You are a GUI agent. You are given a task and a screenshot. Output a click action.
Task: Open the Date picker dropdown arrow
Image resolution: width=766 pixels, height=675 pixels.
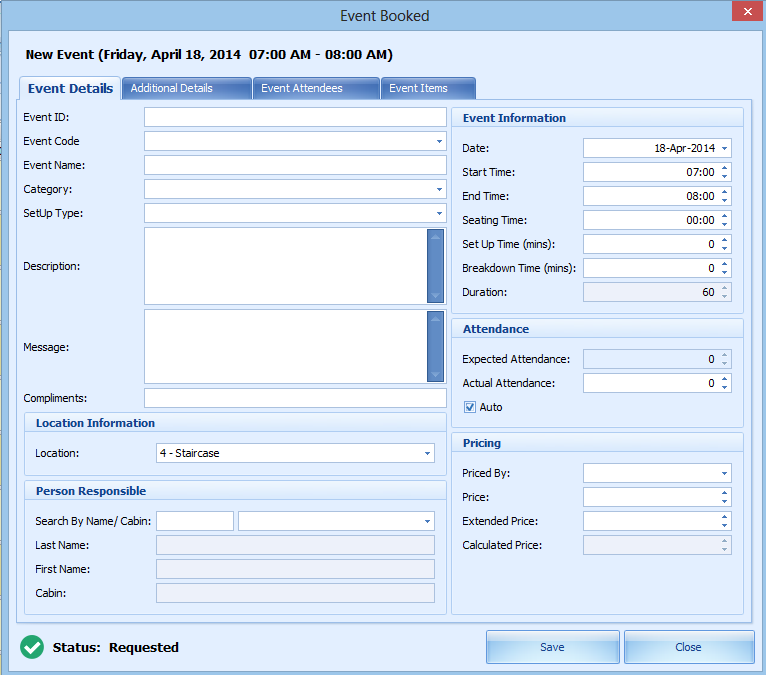pyautogui.click(x=724, y=148)
